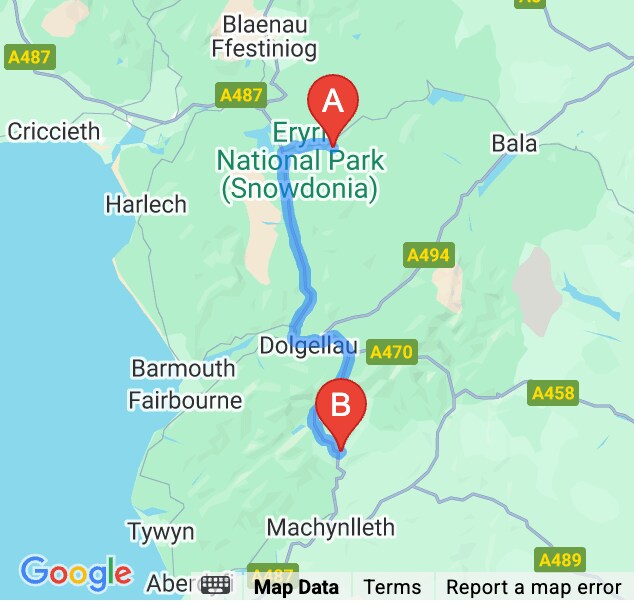Select the Bala town label
638x604 pixels.
pos(514,144)
